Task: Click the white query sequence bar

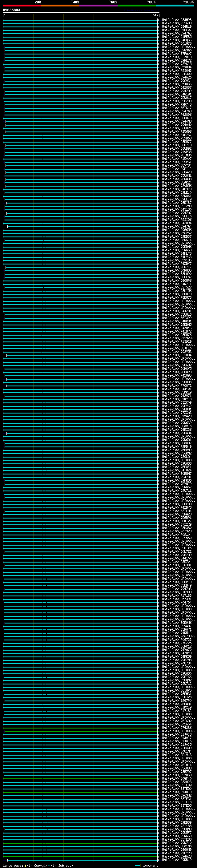Action: point(81,12)
